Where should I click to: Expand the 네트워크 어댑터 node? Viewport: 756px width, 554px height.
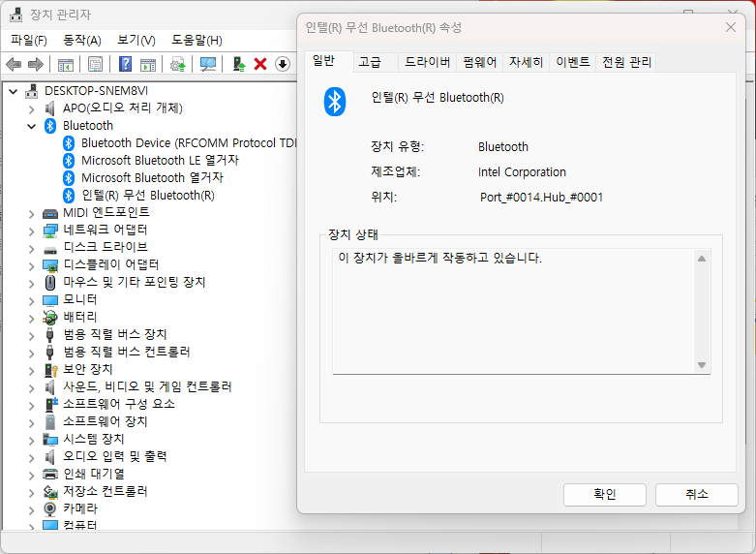32,231
